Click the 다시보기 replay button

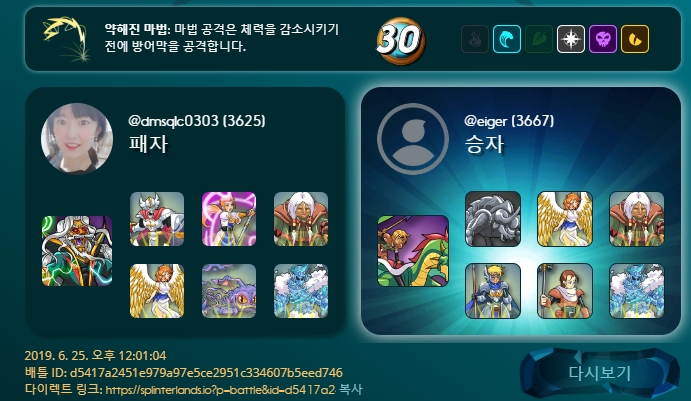(599, 373)
